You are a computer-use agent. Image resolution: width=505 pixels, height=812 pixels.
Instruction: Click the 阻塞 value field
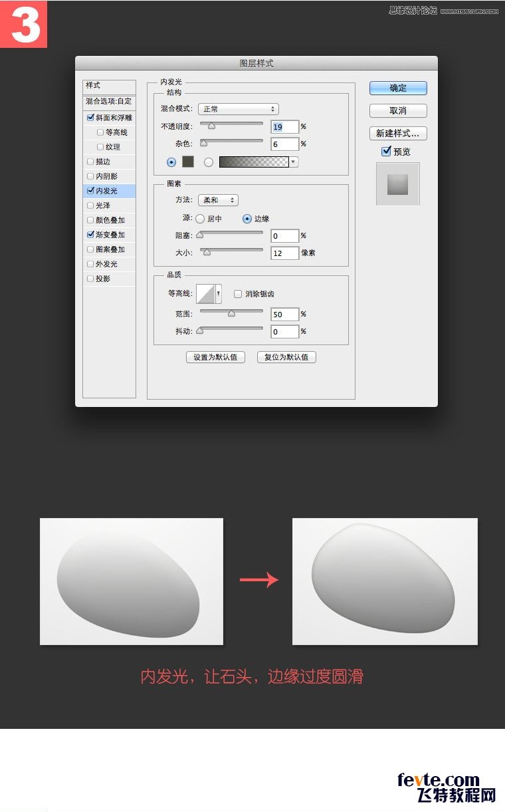[284, 235]
